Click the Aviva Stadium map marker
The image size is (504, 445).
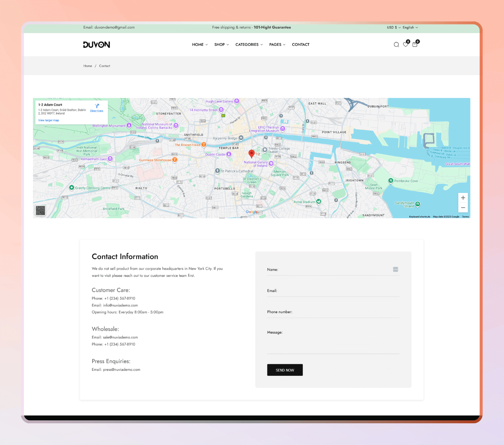[x=319, y=201]
